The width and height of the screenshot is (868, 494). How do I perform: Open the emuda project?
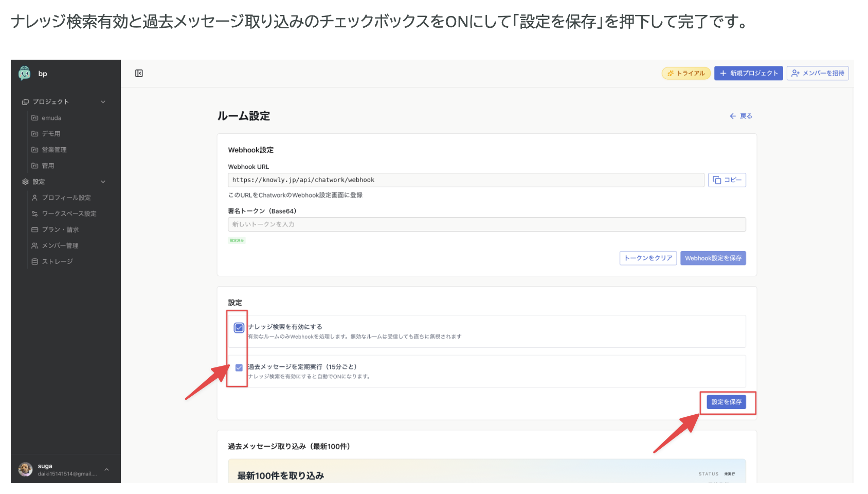pos(52,117)
